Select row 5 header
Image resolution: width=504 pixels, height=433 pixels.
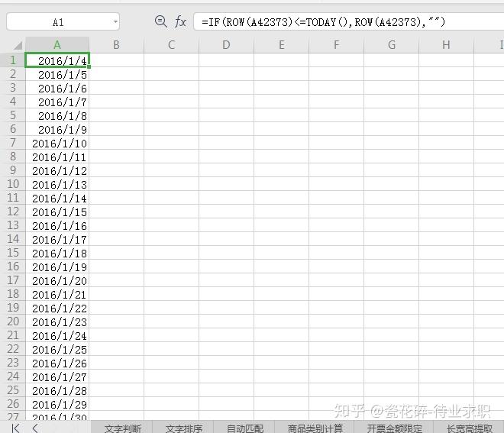13,115
